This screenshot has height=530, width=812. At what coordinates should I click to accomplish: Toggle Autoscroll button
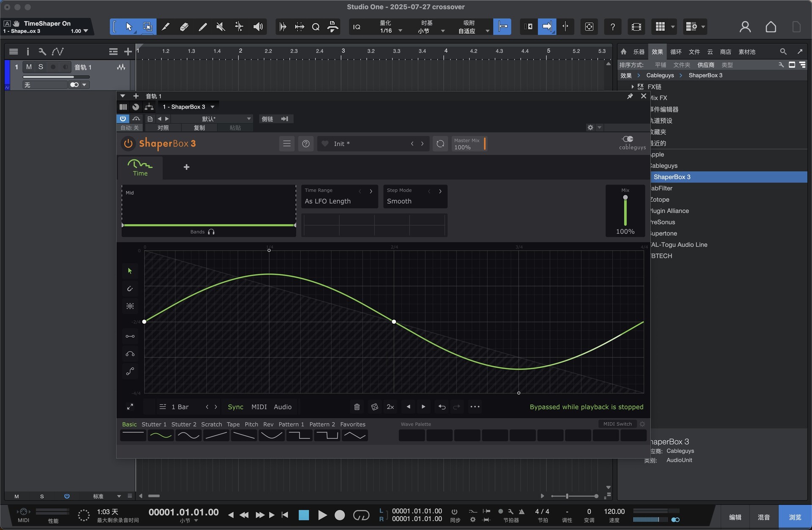(547, 27)
